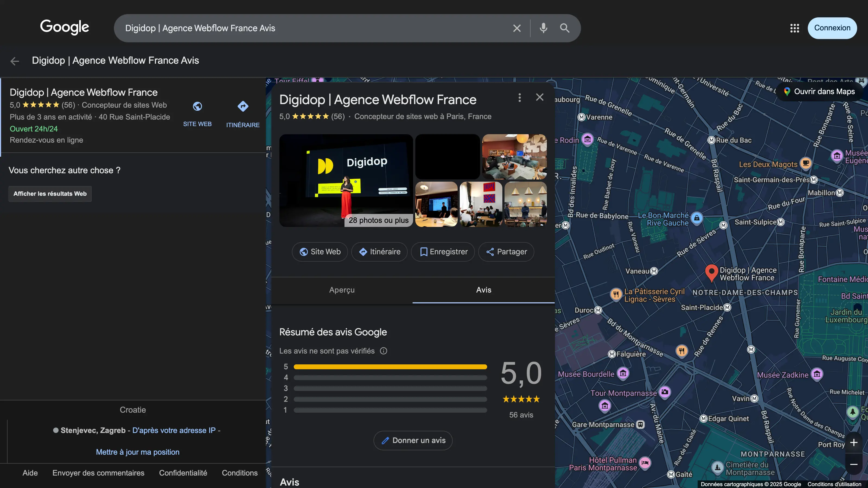This screenshot has width=868, height=488.
Task: Zoom out on the map
Action: pyautogui.click(x=854, y=464)
